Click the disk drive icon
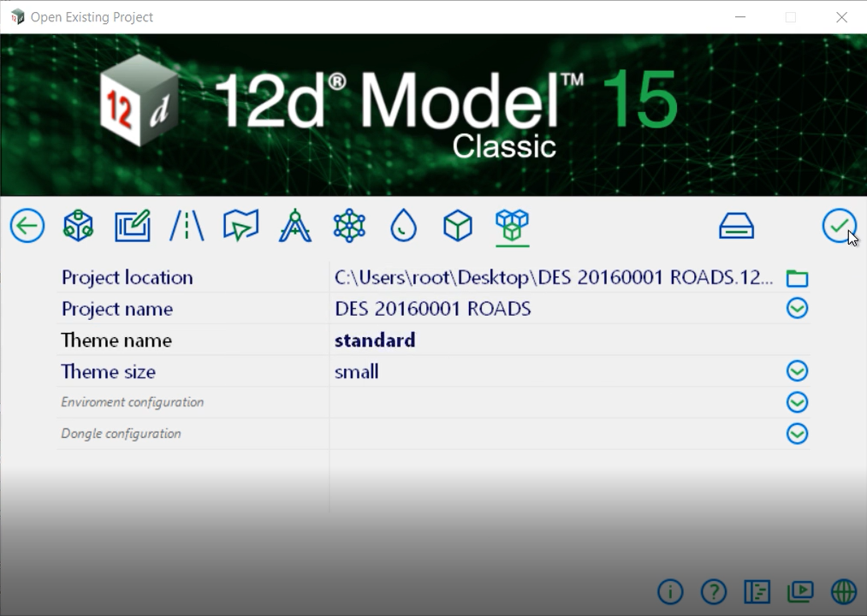Image resolution: width=867 pixels, height=616 pixels. tap(737, 226)
